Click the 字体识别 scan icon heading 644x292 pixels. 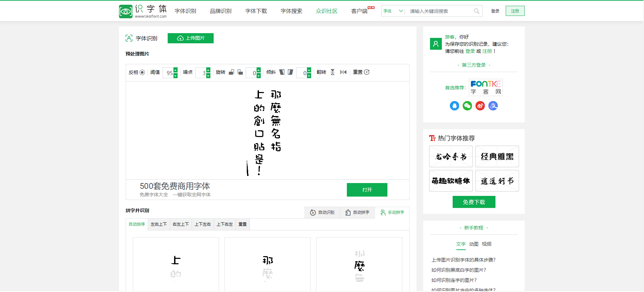pos(129,38)
